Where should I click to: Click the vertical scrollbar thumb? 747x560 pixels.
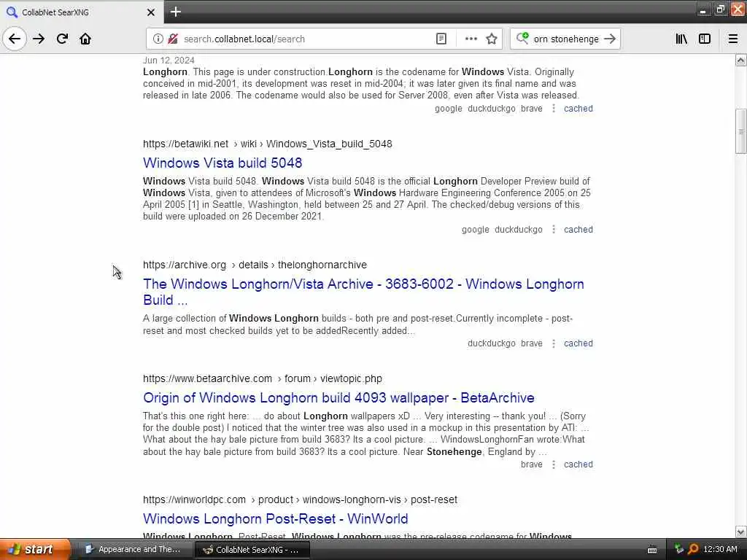741,131
